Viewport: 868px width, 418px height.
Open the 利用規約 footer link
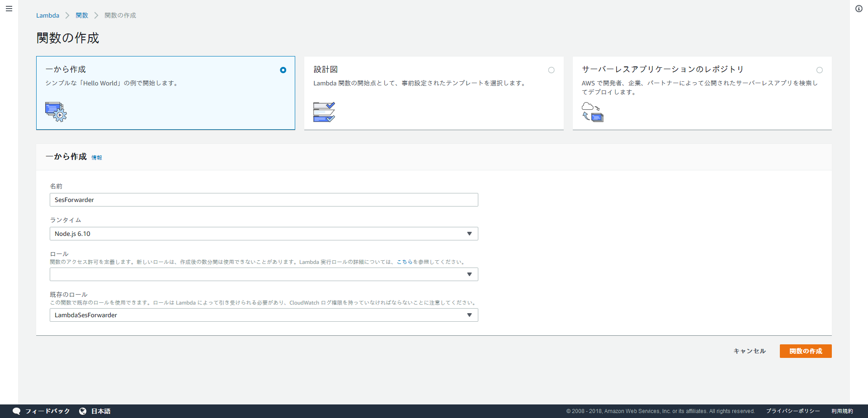tap(842, 411)
